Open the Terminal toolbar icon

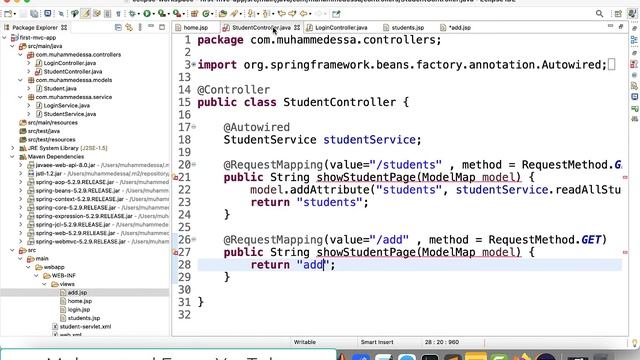coord(48,13)
